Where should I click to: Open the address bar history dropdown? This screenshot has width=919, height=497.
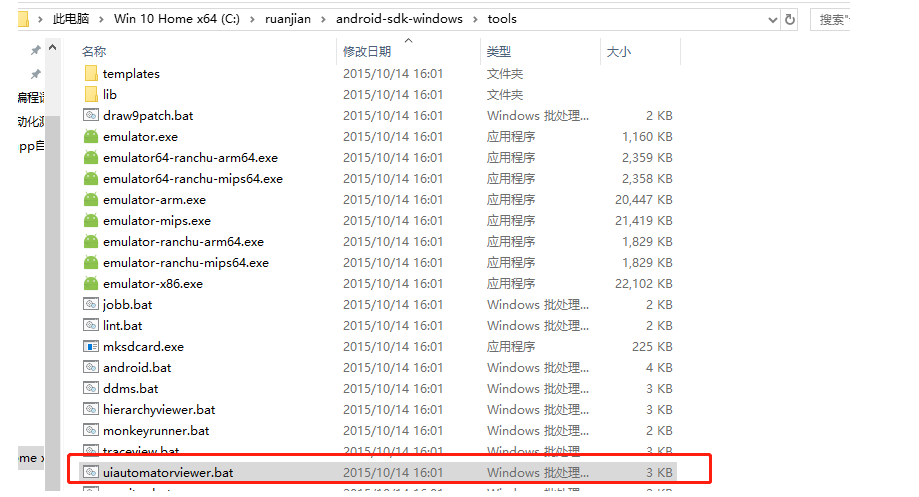[x=772, y=20]
